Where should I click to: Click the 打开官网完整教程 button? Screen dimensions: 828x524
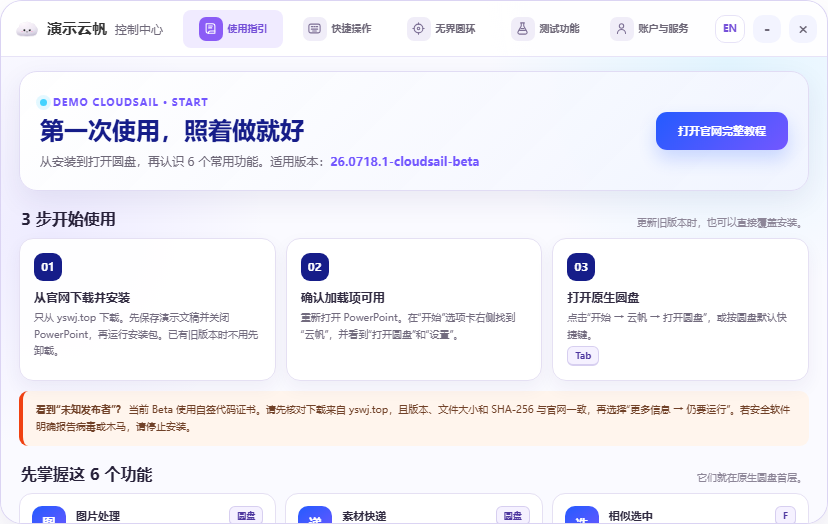coord(722,131)
